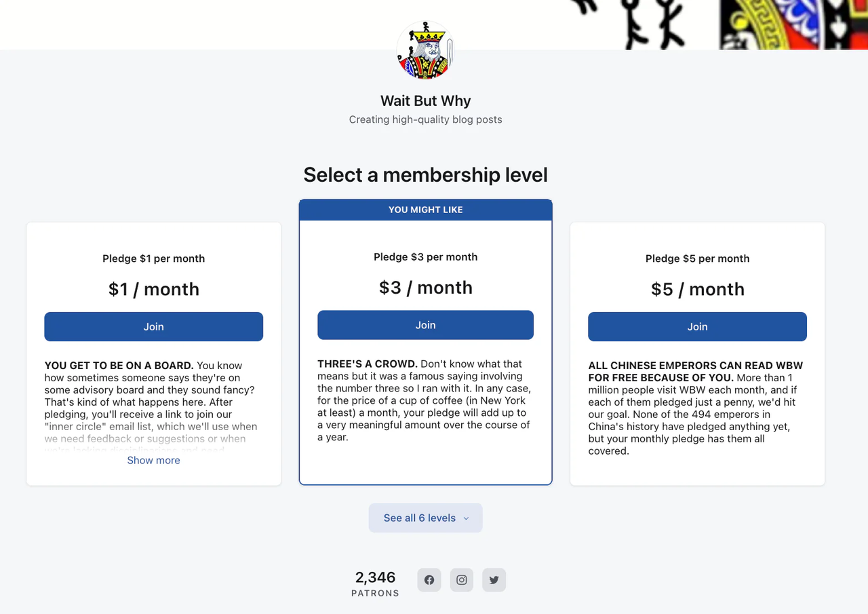This screenshot has height=614, width=868.
Task: Select the $3 membership card
Action: [x=425, y=407]
